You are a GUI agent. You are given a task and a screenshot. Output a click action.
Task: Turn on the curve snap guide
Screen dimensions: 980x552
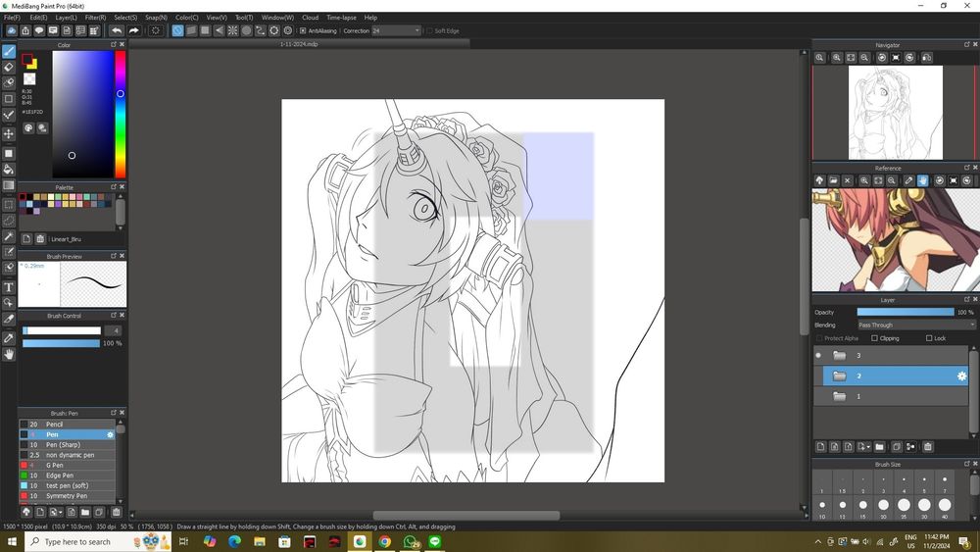260,30
